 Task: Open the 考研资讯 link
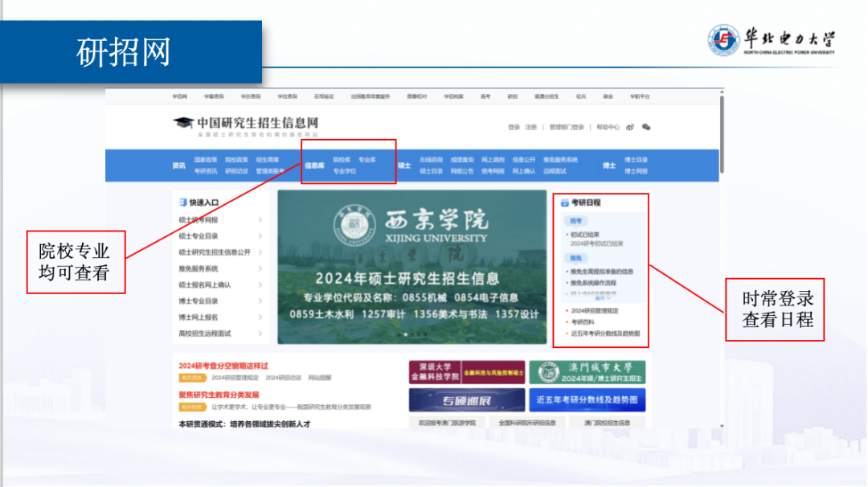pyautogui.click(x=206, y=171)
